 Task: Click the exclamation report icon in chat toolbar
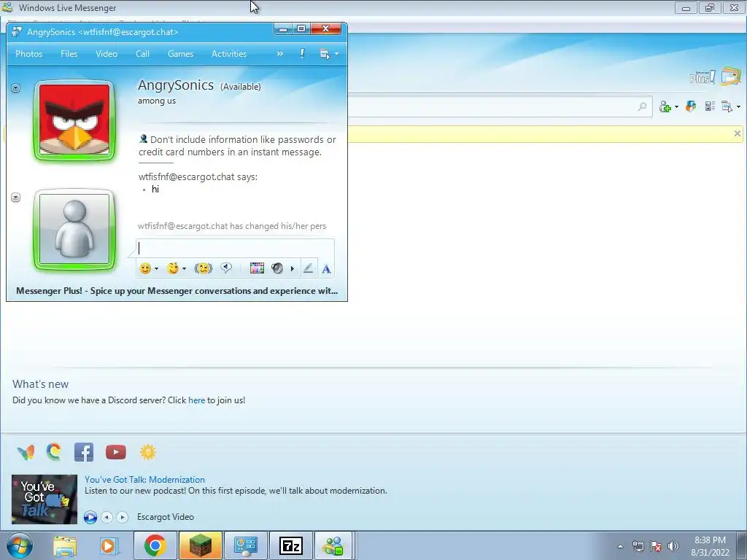pyautogui.click(x=302, y=53)
